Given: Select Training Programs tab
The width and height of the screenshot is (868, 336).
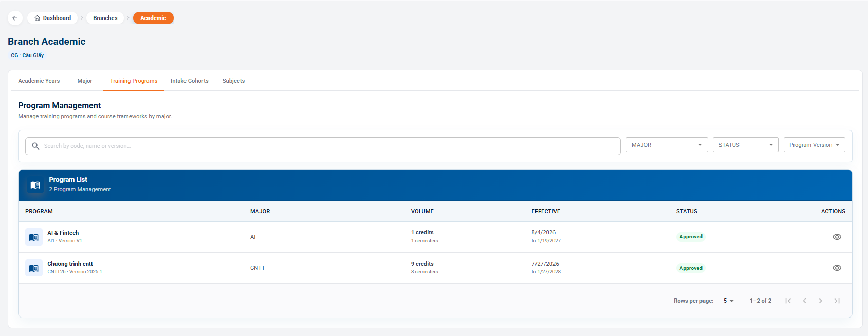Looking at the screenshot, I should [x=134, y=81].
